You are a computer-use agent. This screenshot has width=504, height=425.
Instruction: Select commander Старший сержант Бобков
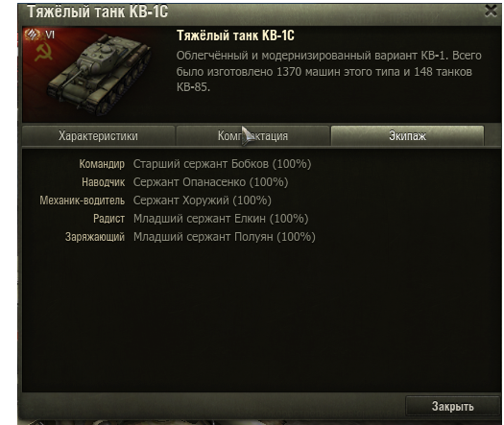click(x=222, y=164)
